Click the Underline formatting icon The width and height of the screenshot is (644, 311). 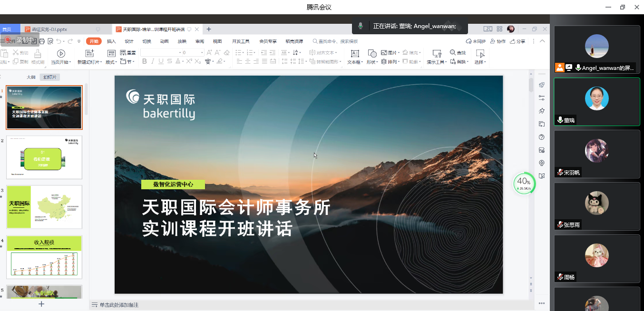[161, 61]
